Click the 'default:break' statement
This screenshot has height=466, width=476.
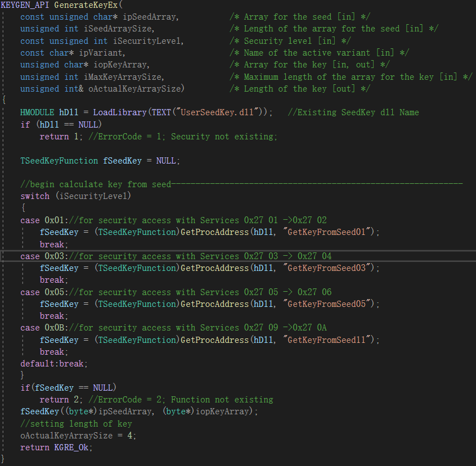(54, 364)
